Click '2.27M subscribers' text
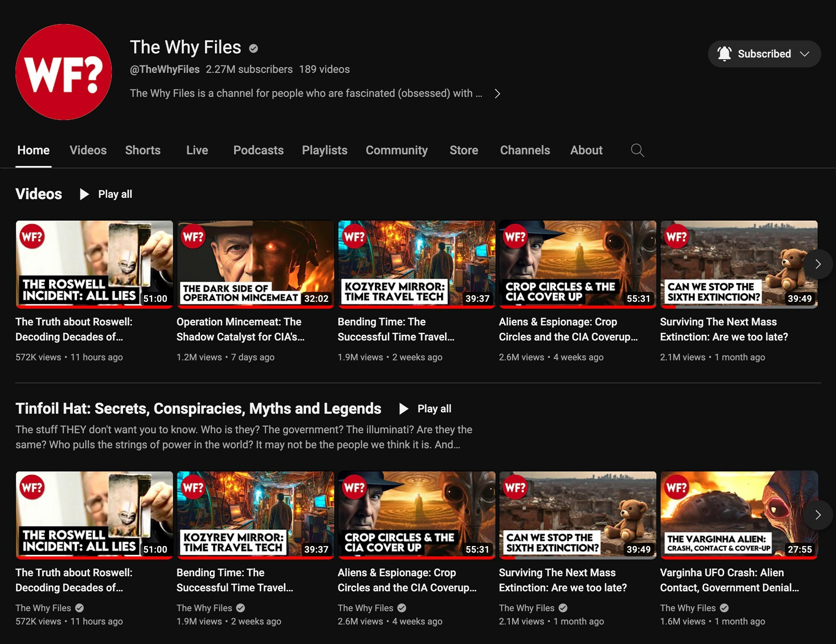Screen dimensions: 836x644 tap(249, 69)
